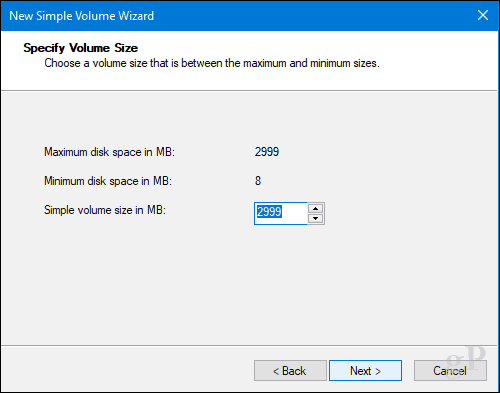Viewport: 500px width, 393px height.
Task: Click the divider line beneath the header banner
Action: click(249, 90)
